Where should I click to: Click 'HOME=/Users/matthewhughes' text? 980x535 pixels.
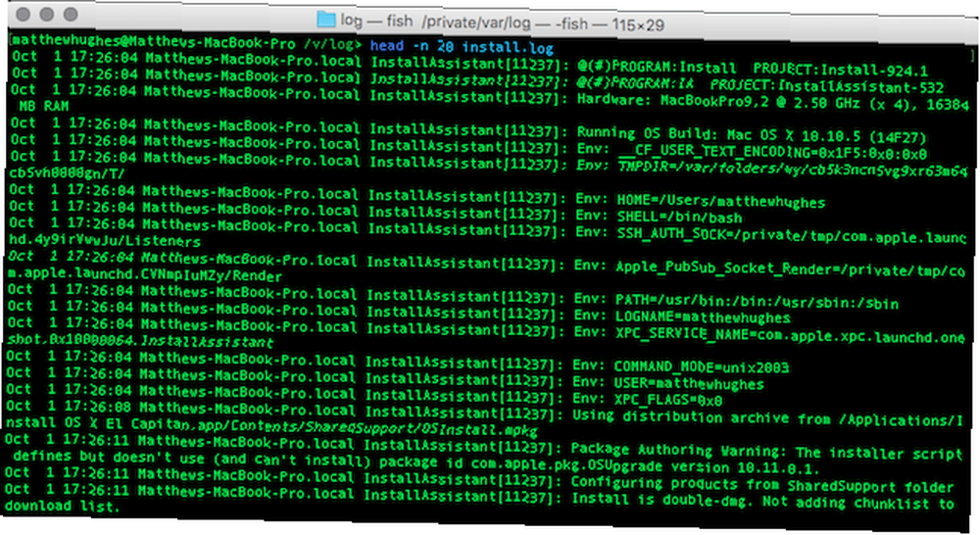720,201
